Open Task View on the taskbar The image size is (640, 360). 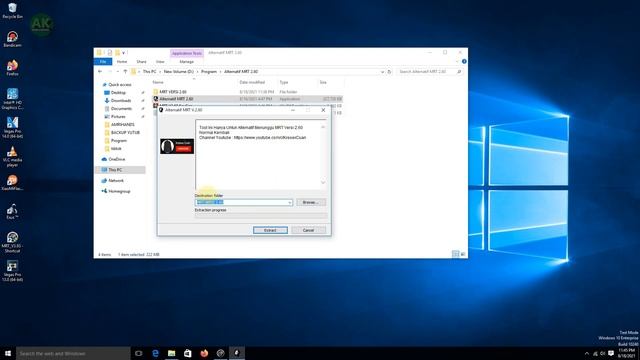(x=139, y=353)
